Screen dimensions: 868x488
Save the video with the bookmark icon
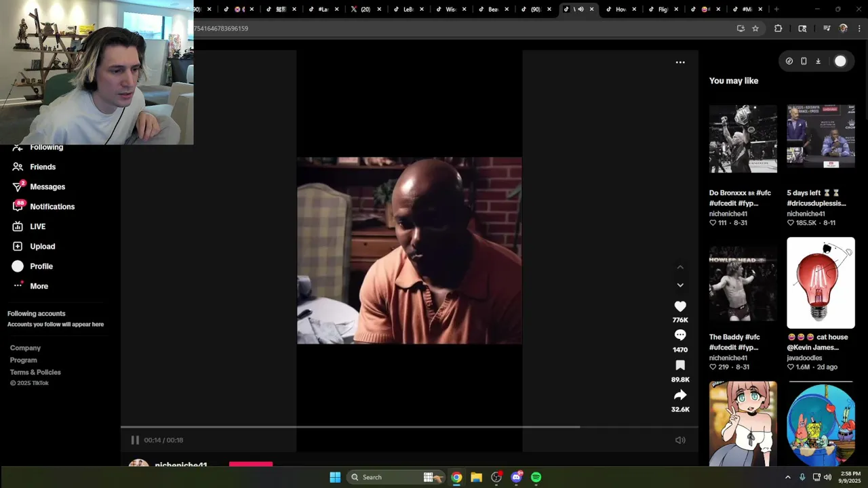tap(680, 365)
